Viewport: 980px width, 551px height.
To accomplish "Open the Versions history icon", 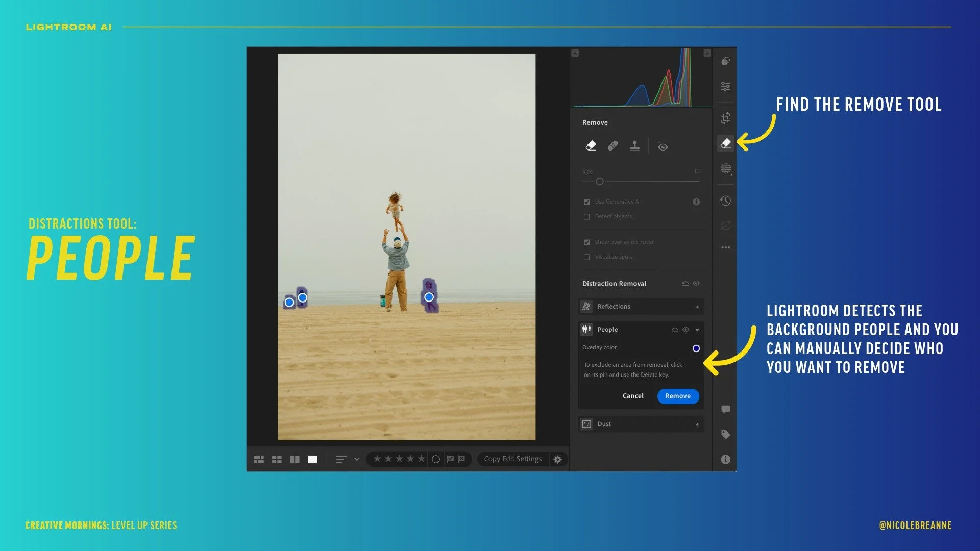I will (725, 201).
